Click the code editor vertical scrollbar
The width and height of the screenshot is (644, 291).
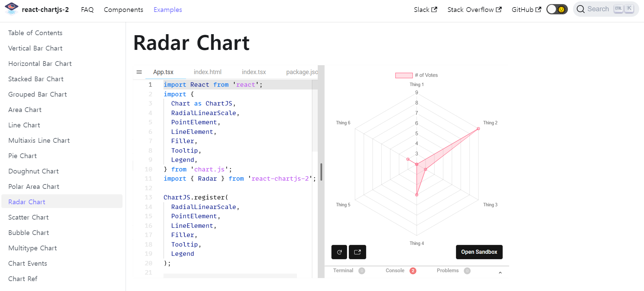click(315, 115)
